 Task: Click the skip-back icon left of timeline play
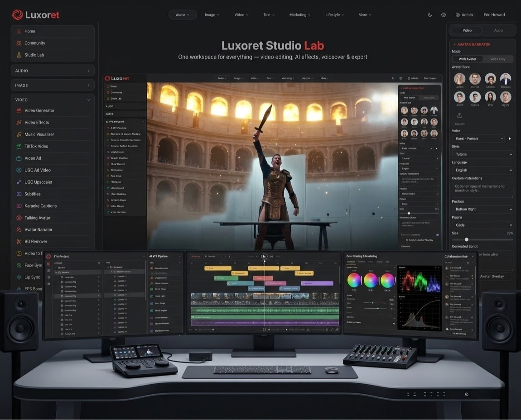pyautogui.click(x=257, y=256)
